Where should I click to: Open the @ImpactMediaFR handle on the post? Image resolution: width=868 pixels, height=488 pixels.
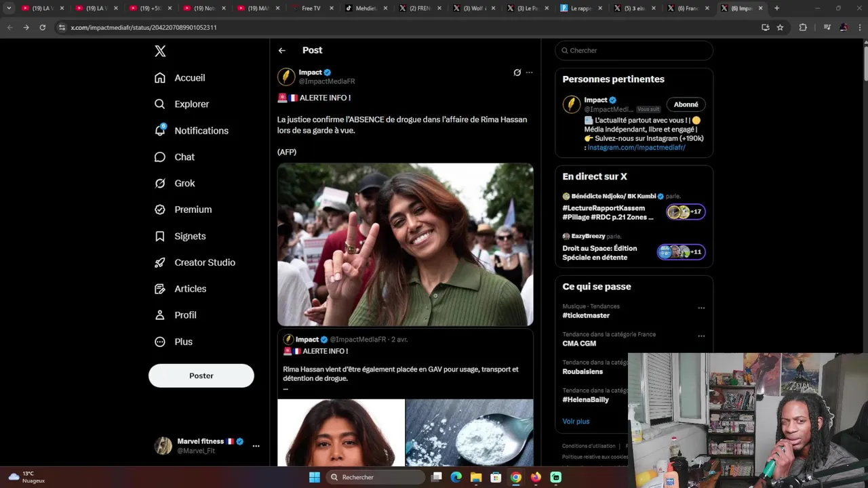pyautogui.click(x=327, y=81)
